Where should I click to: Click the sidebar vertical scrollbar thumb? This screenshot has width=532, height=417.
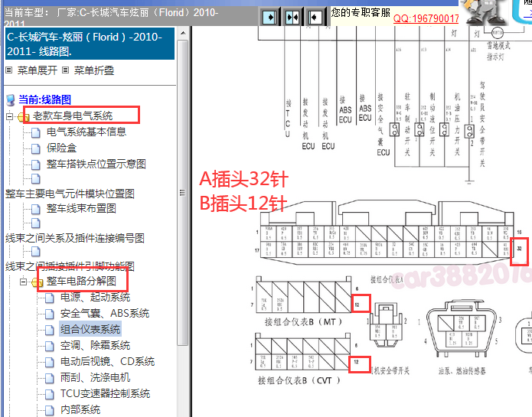182,193
